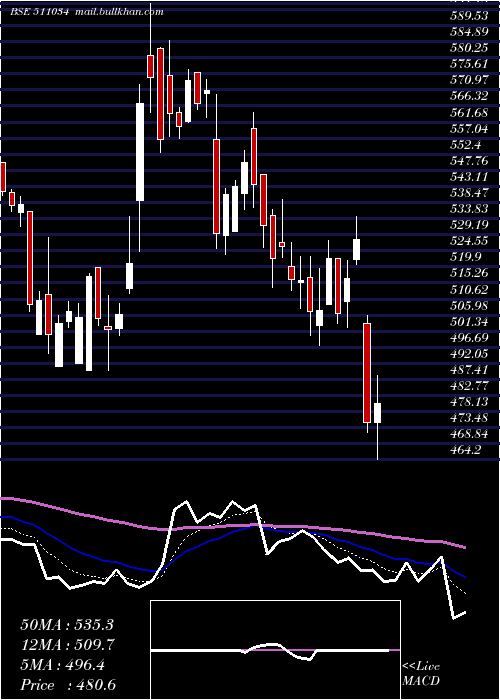
Task: Click the BSE 511034 ticker label
Action: pos(40,12)
